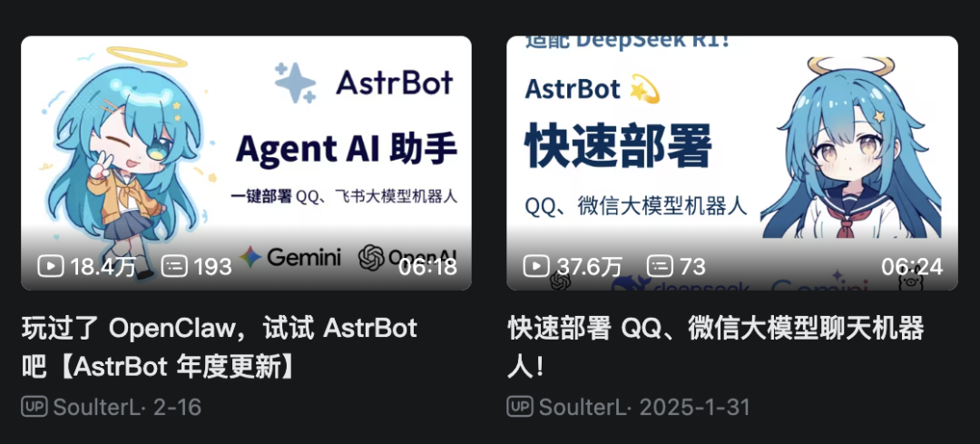This screenshot has height=444, width=980.
Task: Click the 06:24 duration label
Action: pos(912,267)
